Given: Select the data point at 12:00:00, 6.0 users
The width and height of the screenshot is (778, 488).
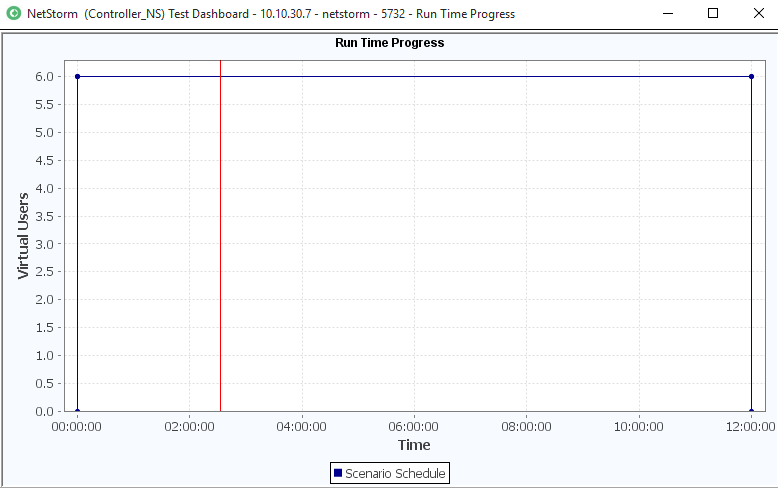Looking at the screenshot, I should tap(751, 76).
